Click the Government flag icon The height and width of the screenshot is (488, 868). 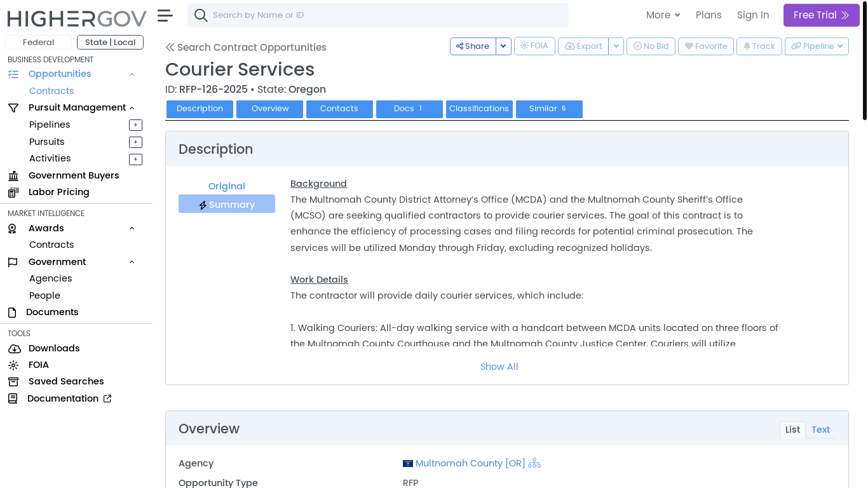13,262
